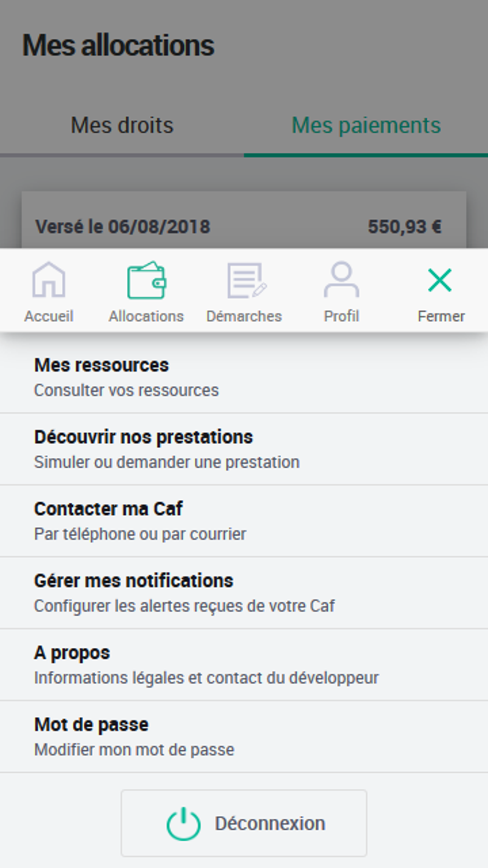Open the Allocations wallet icon
488x868 pixels.
click(146, 281)
